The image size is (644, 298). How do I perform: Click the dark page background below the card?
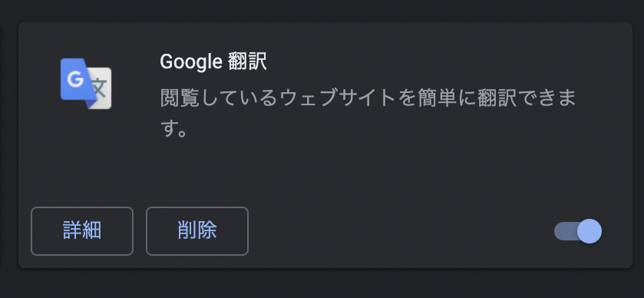pos(322,283)
